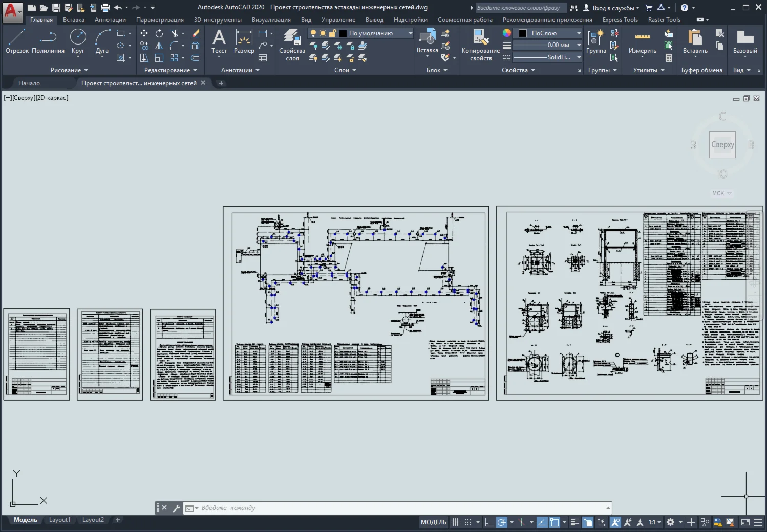Open the Express Tools ribbon tab
The width and height of the screenshot is (767, 532).
tap(620, 20)
